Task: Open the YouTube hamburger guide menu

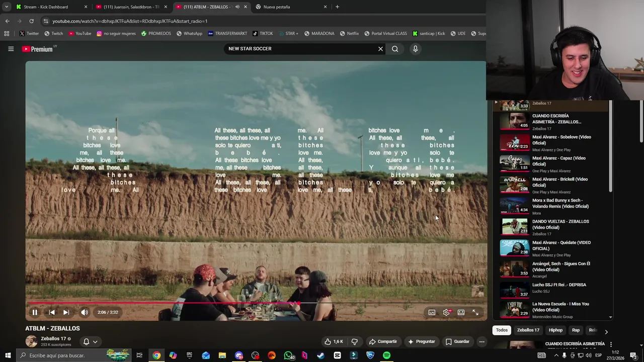Action: click(x=11, y=49)
